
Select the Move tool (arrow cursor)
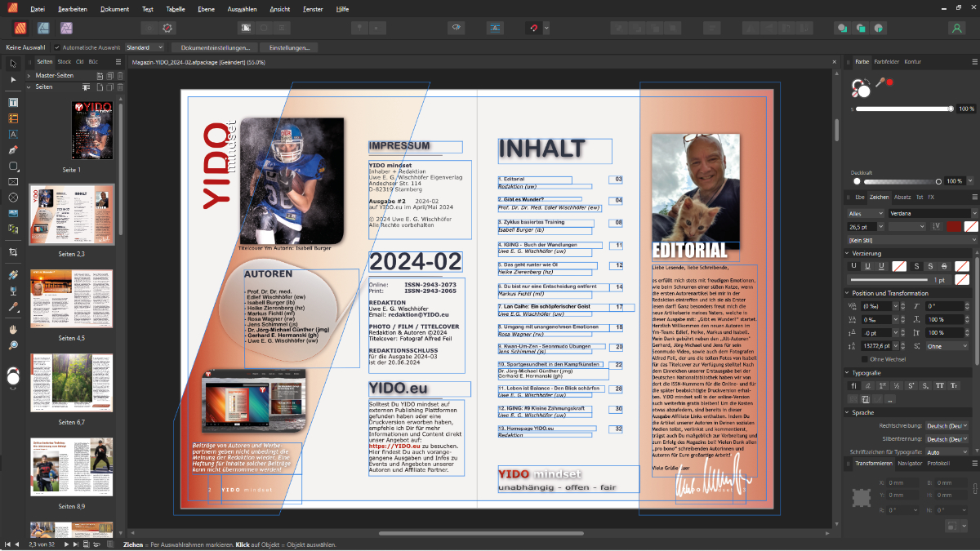pyautogui.click(x=13, y=64)
